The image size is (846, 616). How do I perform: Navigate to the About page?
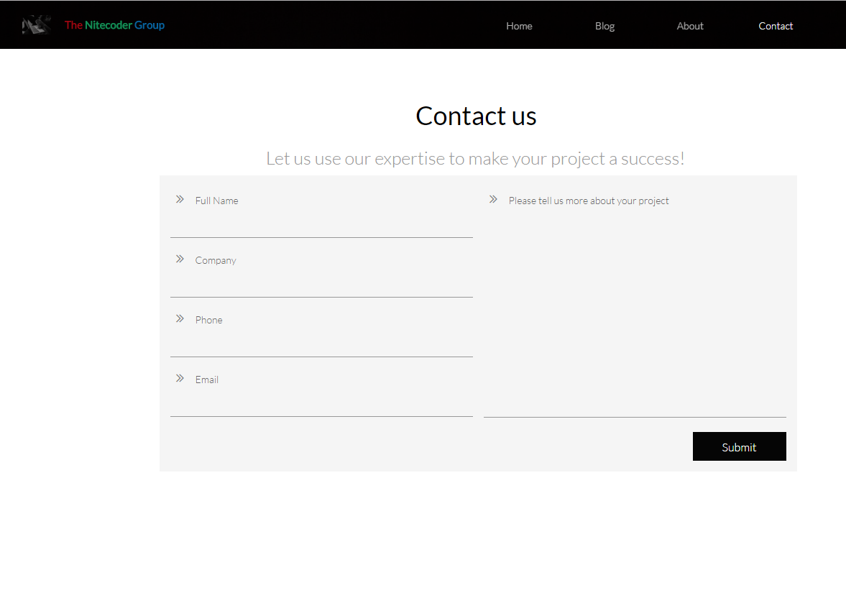point(690,26)
